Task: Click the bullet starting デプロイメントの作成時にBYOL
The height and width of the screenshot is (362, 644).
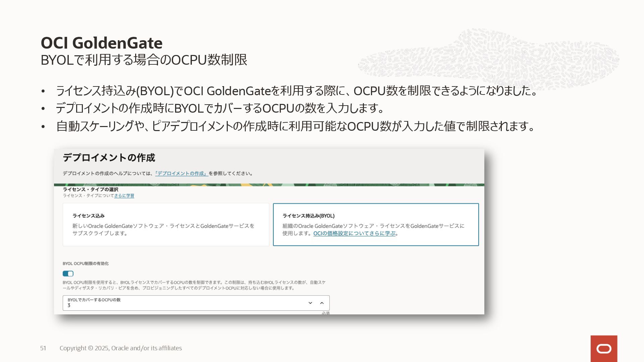Action: pos(220,108)
